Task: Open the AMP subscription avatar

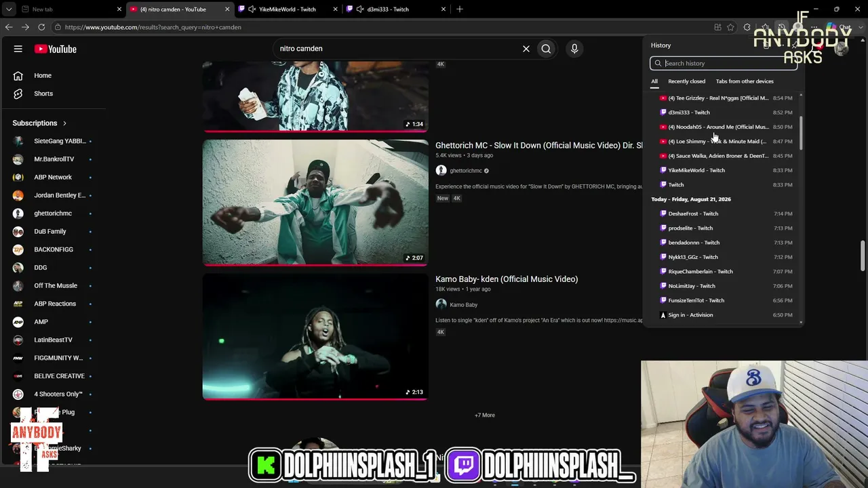Action: click(x=18, y=322)
